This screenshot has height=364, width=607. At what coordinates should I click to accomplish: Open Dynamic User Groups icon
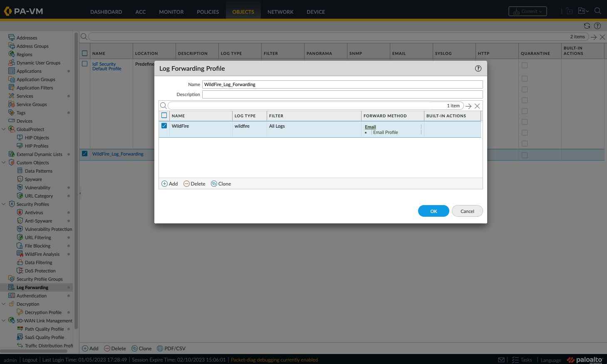[x=12, y=62]
